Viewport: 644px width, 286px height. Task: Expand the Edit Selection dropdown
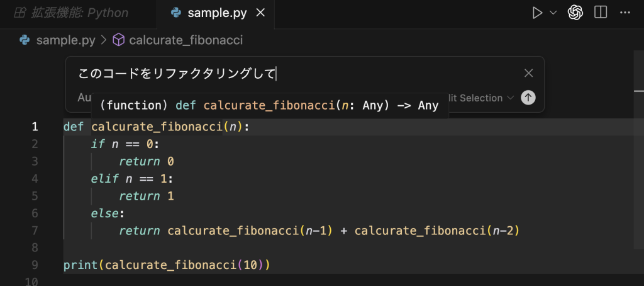[x=510, y=98]
